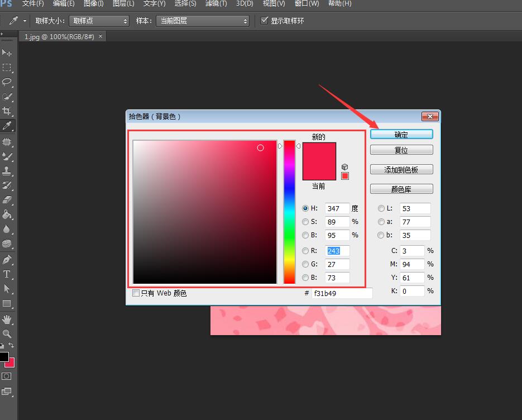Enable the 只有 Web 颜色 checkbox

tap(136, 293)
